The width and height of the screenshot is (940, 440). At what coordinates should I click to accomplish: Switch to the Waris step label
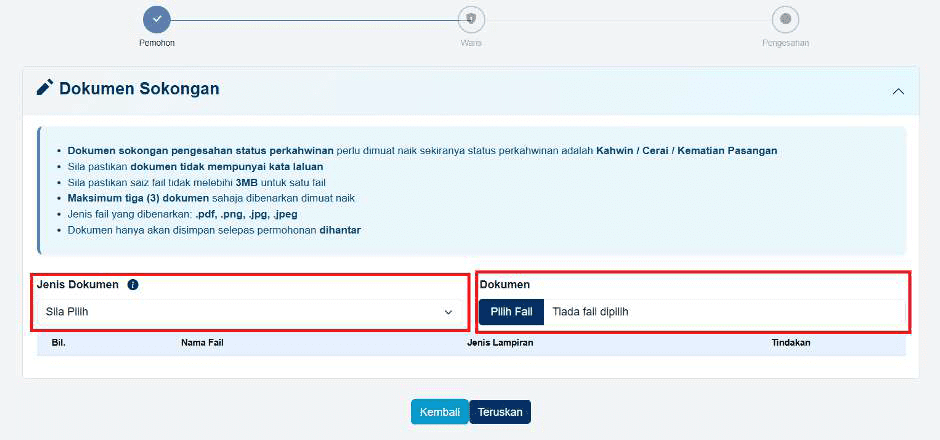(x=471, y=43)
